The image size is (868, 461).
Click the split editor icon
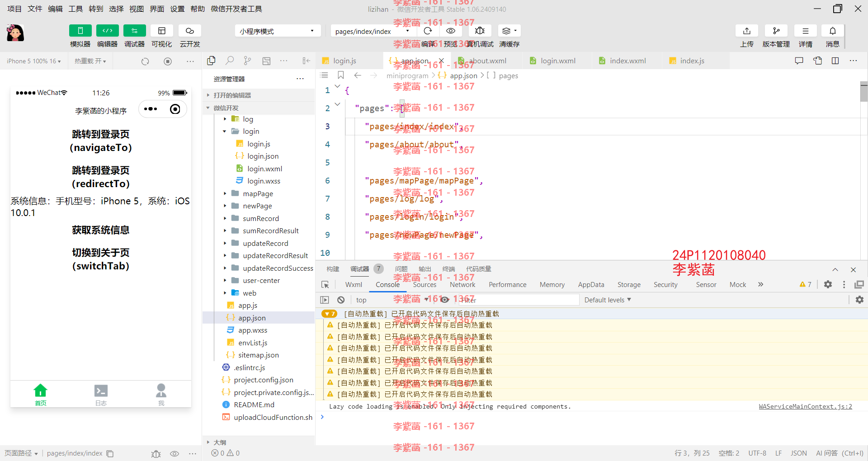835,61
